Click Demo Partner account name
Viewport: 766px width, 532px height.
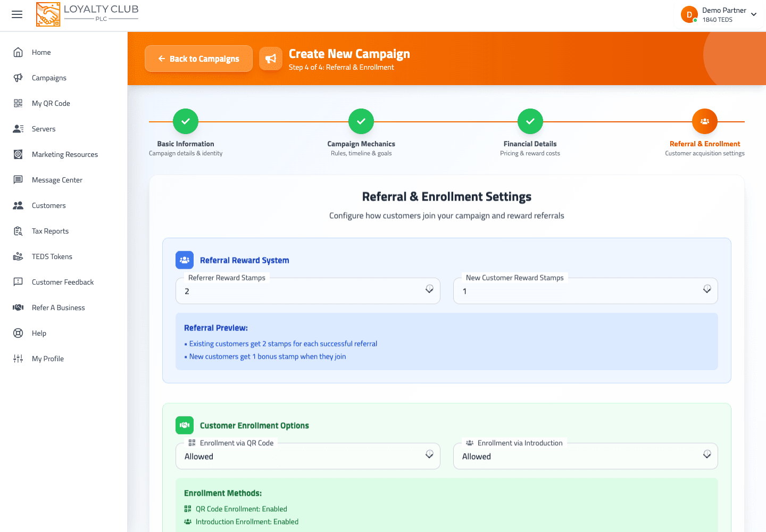coord(724,10)
